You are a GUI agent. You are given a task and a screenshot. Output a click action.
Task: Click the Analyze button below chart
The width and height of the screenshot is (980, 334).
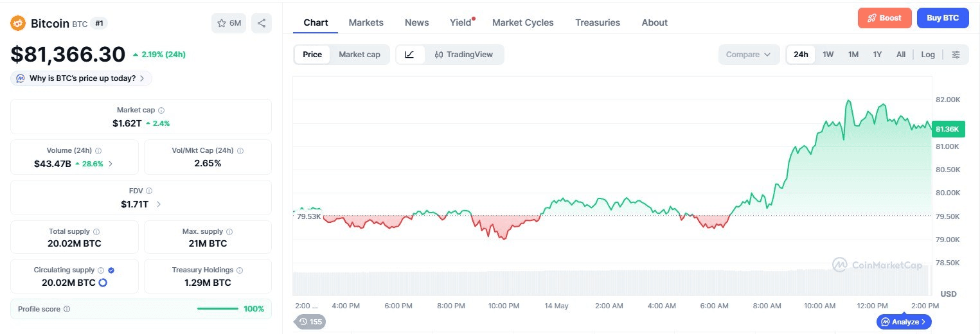[x=904, y=322]
